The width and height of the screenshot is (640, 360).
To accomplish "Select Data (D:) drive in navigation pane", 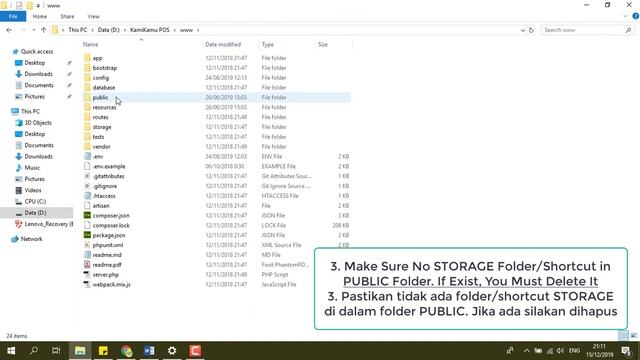I will pos(35,213).
